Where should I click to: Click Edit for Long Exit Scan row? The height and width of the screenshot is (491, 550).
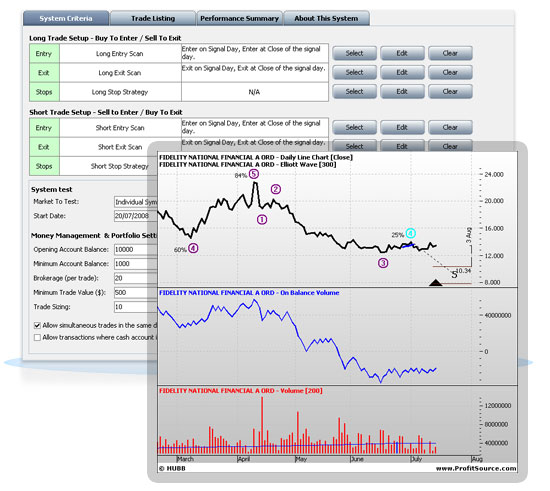[x=402, y=72]
